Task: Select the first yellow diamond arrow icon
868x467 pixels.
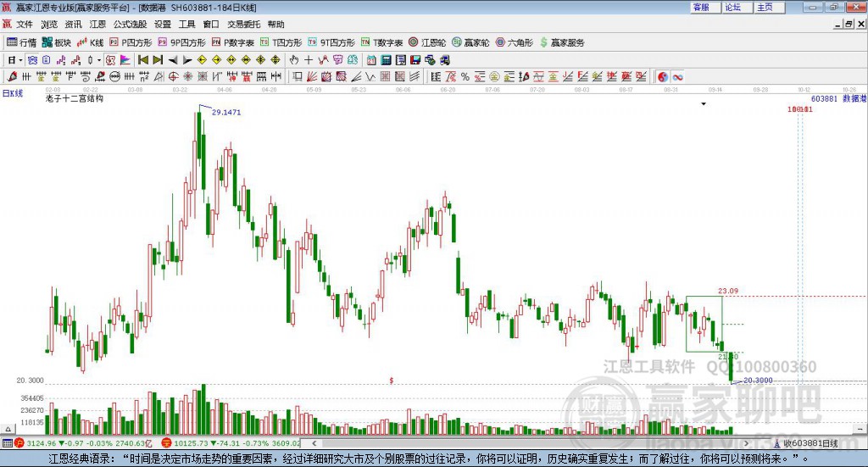Action: pyautogui.click(x=202, y=60)
